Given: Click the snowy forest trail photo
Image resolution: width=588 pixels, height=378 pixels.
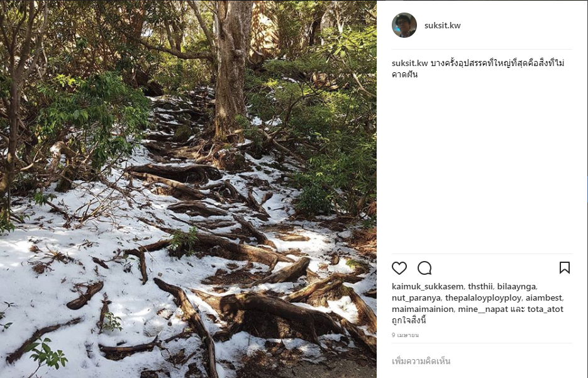Looking at the screenshot, I should pyautogui.click(x=188, y=189).
